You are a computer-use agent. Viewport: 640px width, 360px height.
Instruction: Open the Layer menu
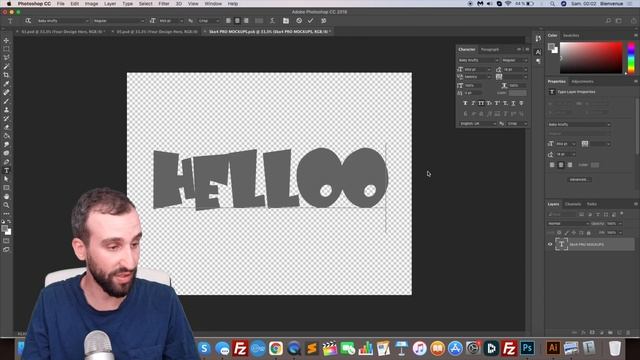(110, 4)
